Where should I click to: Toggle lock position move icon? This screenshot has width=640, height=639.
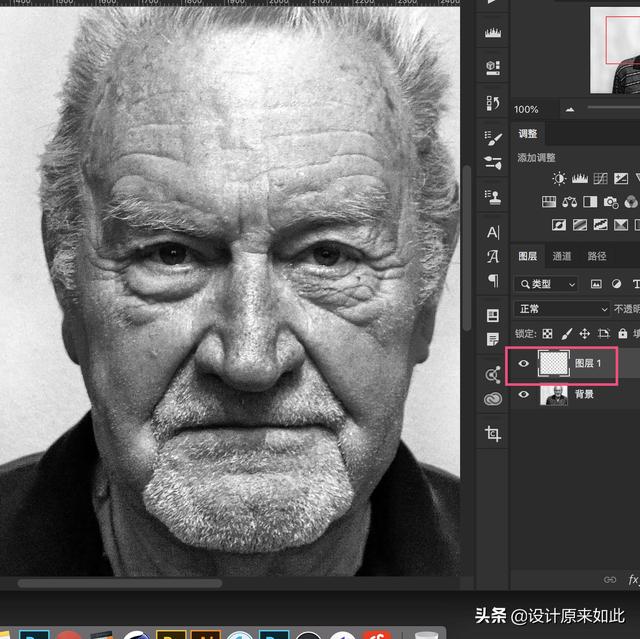click(584, 334)
